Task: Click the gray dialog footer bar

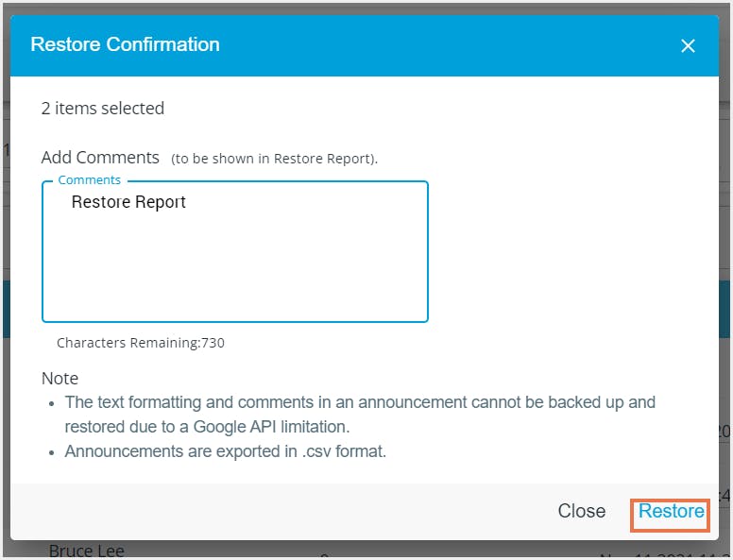Action: [283, 512]
